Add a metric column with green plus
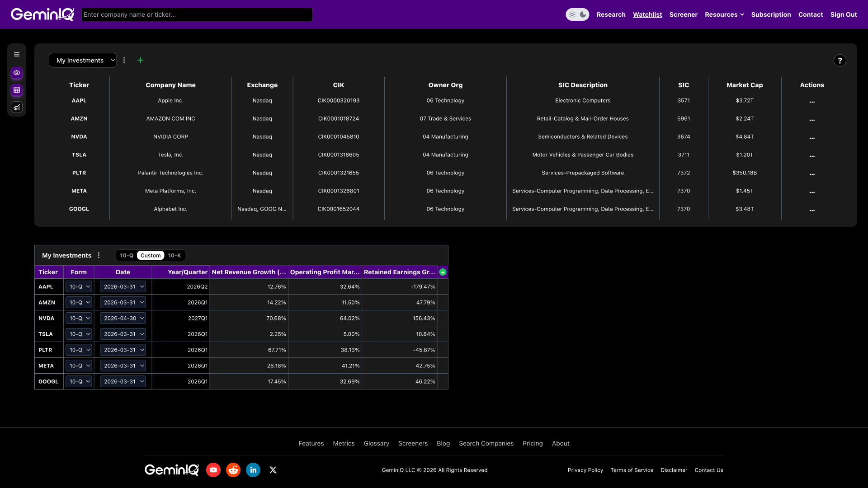The width and height of the screenshot is (868, 488). click(x=443, y=272)
